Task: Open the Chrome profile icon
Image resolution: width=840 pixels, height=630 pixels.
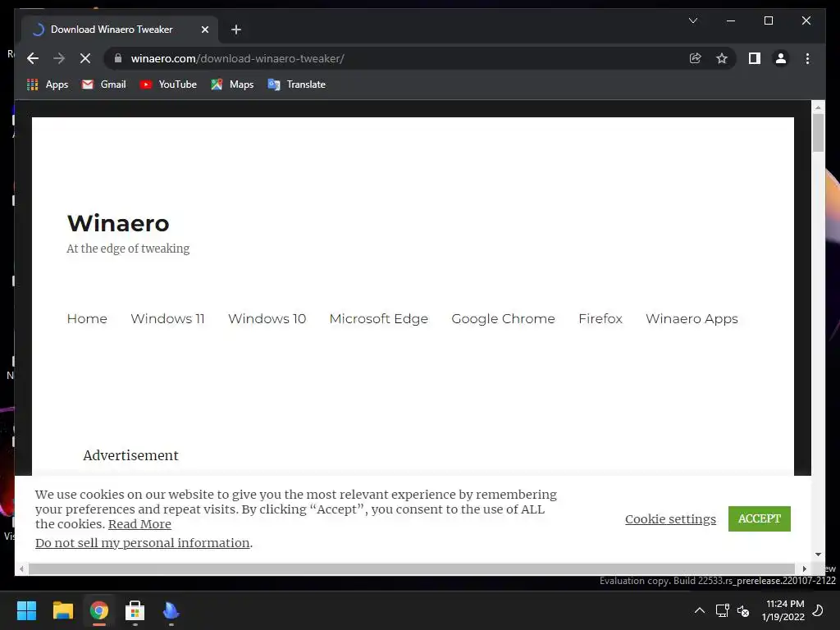Action: (781, 58)
